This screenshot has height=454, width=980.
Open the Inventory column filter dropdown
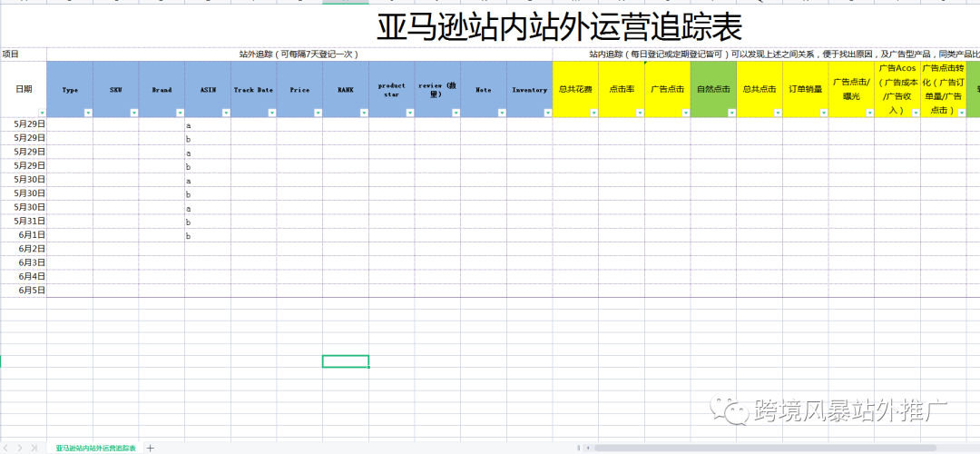tap(547, 113)
